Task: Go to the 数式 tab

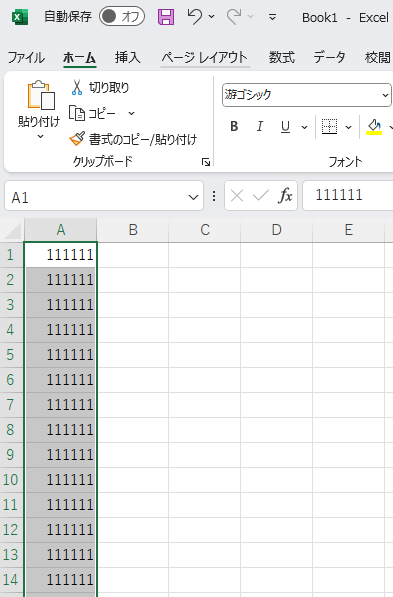Action: (282, 57)
